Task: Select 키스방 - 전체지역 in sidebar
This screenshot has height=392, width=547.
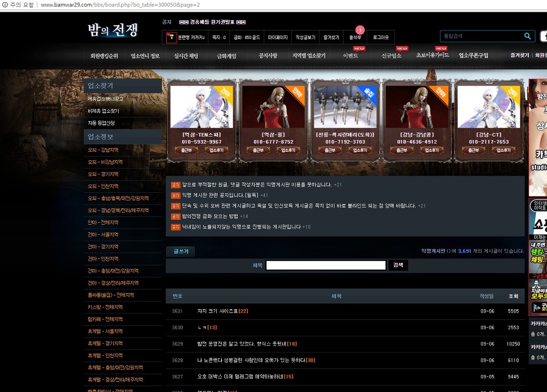Action: tap(105, 307)
